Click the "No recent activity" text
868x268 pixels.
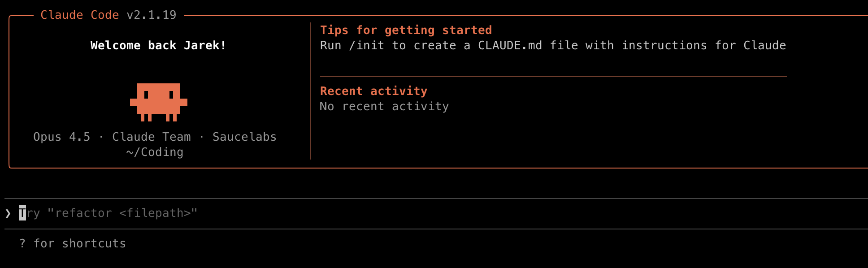click(x=384, y=106)
